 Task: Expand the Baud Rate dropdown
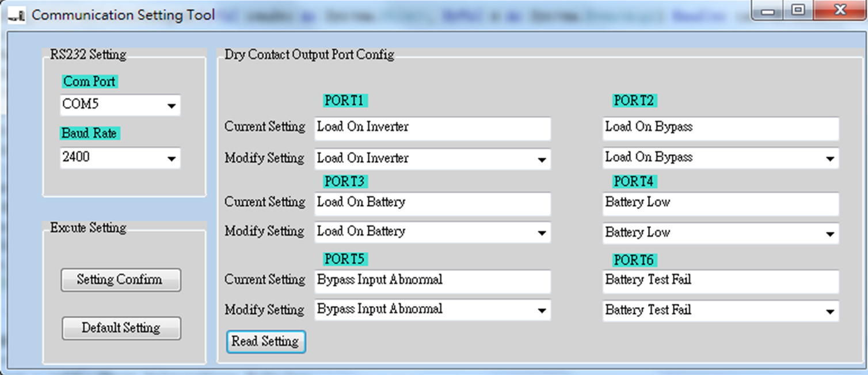coord(171,159)
